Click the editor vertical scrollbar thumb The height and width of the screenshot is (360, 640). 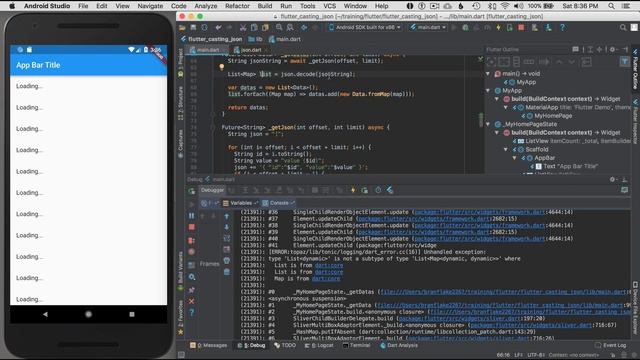tap(481, 120)
